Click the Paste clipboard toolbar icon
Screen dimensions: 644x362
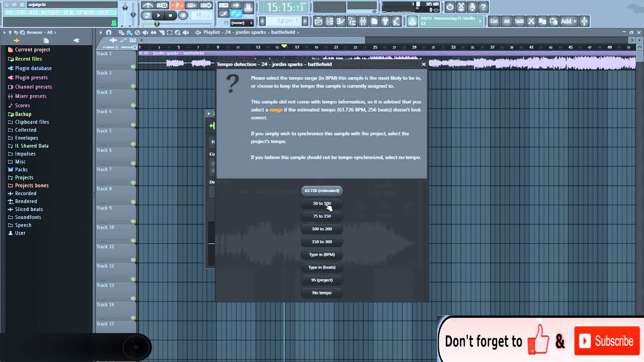tap(553, 21)
